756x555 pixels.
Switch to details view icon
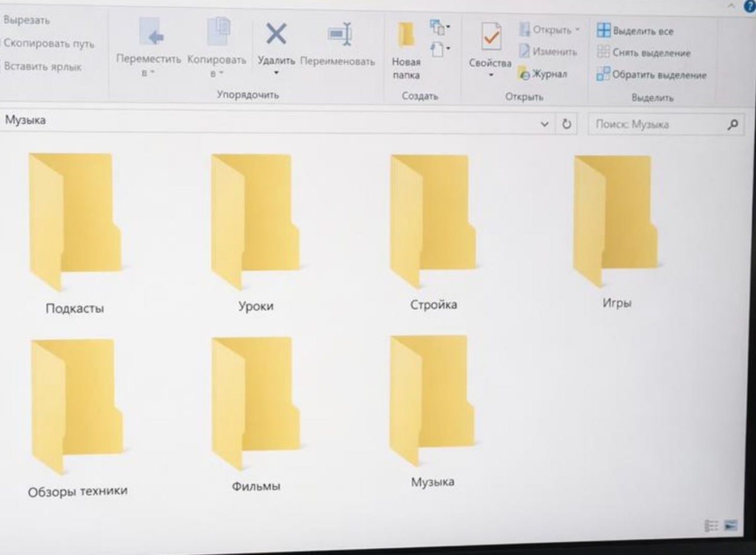pyautogui.click(x=711, y=525)
